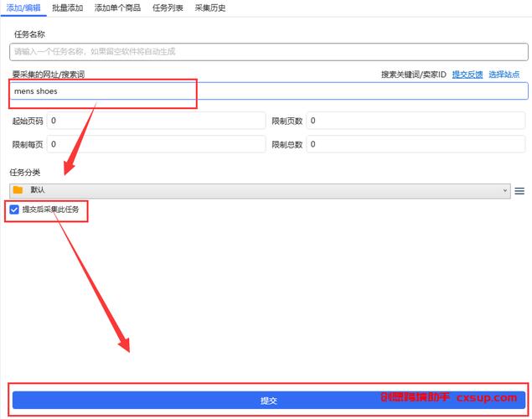The image size is (532, 419).
Task: Click the 选择站点 link
Action: point(504,75)
